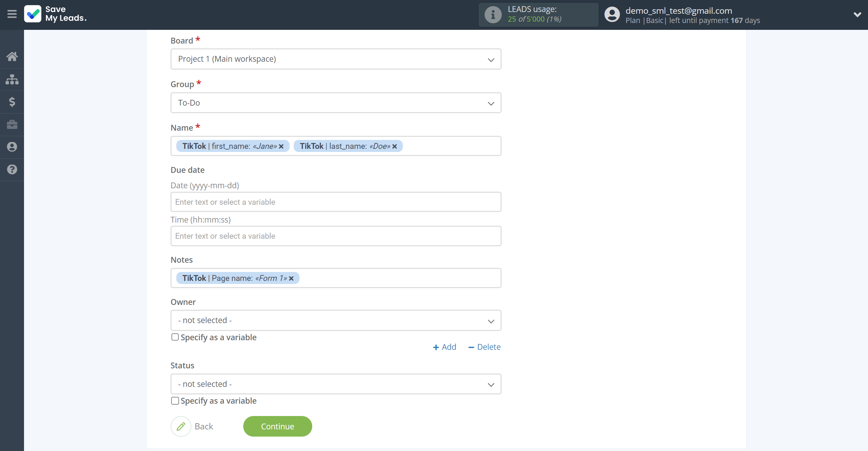
Task: Check Specify as a variable under Owner
Action: pyautogui.click(x=175, y=337)
